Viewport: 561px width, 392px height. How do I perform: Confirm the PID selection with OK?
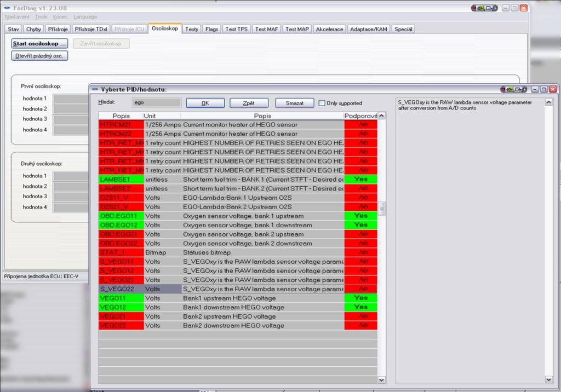(205, 103)
